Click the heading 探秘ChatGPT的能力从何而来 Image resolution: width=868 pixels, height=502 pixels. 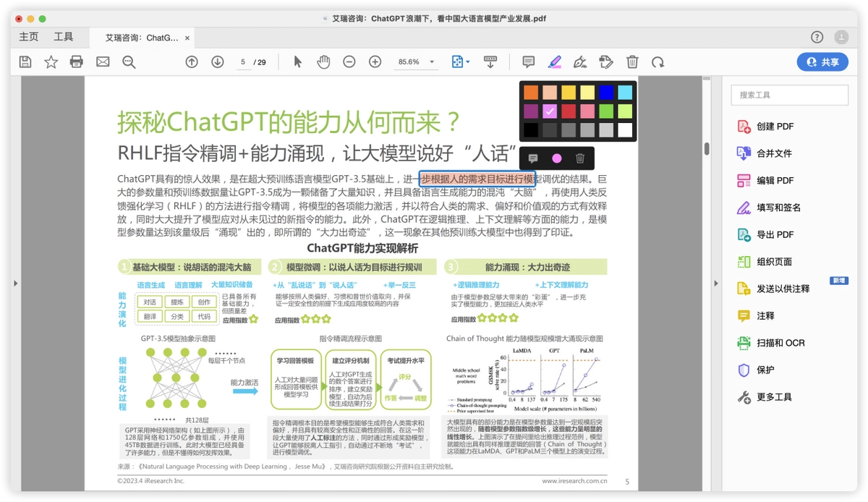coord(289,122)
